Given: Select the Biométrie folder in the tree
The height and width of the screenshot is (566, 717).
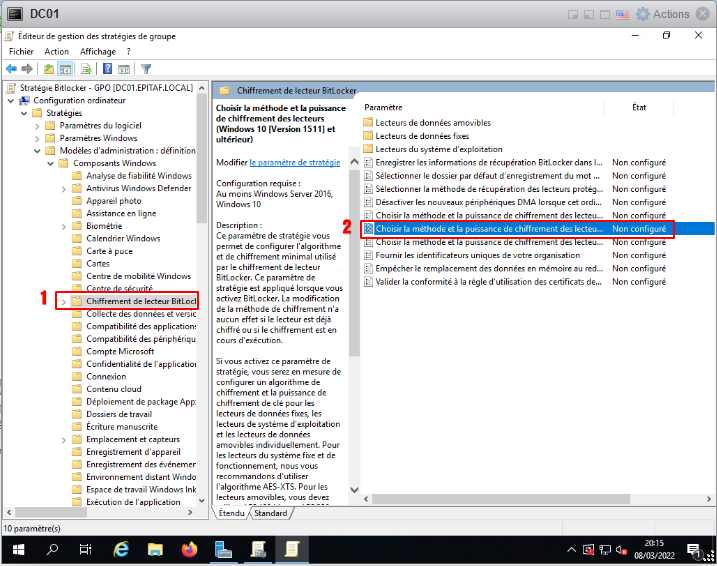Looking at the screenshot, I should point(106,226).
